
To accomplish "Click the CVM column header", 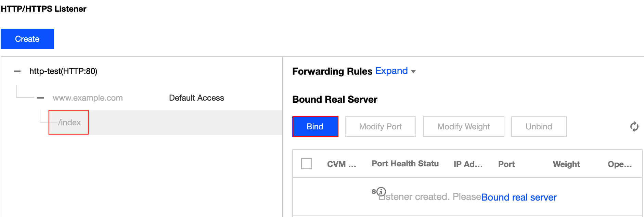I will coord(341,164).
